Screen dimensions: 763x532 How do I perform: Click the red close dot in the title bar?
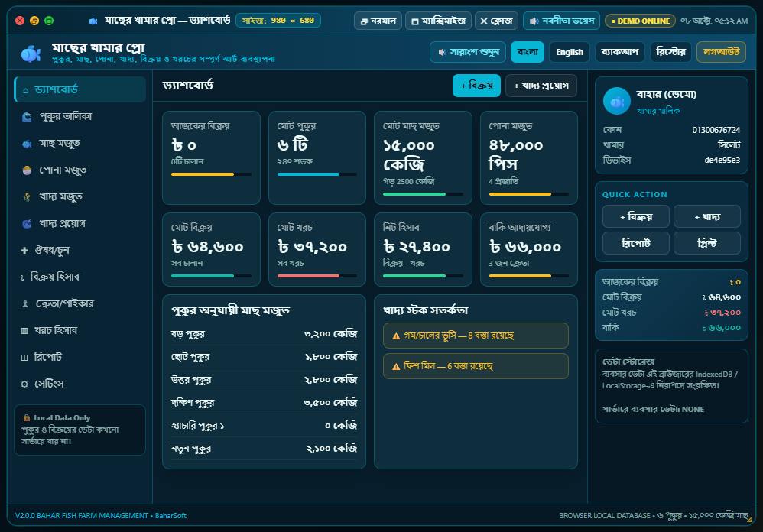(20, 21)
